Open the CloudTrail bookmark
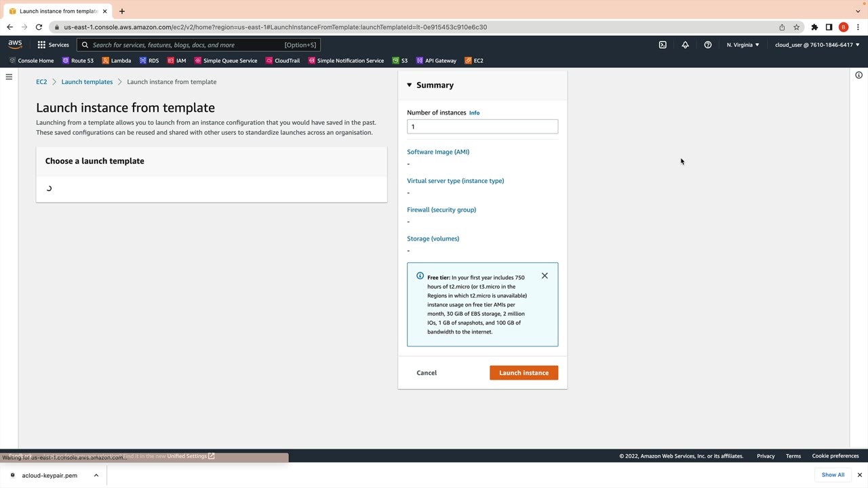Screen dimensions: 868x488 283,60
